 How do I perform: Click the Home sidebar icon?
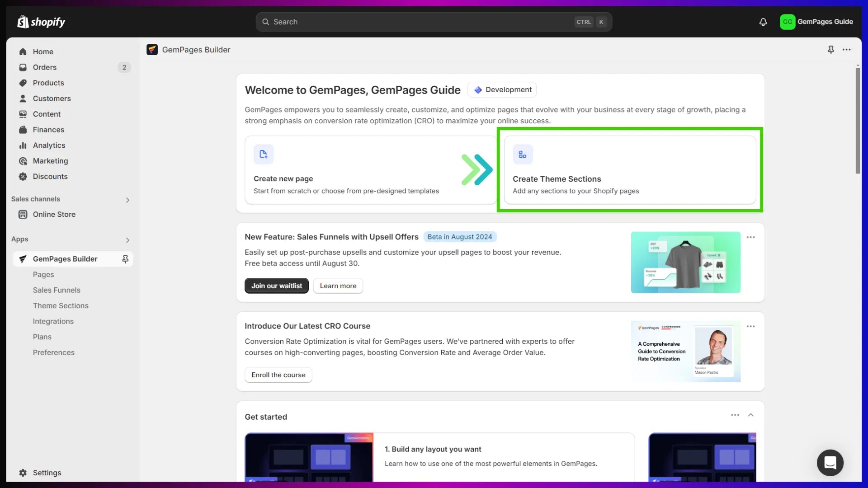pyautogui.click(x=23, y=52)
